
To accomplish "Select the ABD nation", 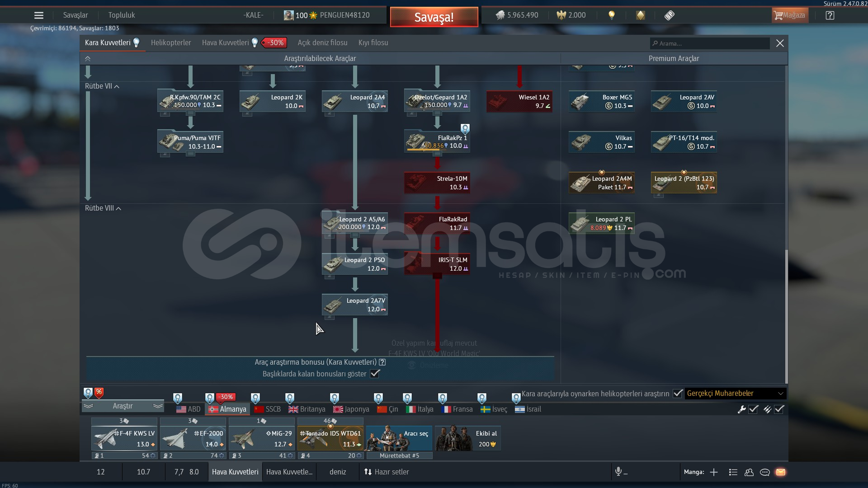I will click(189, 409).
